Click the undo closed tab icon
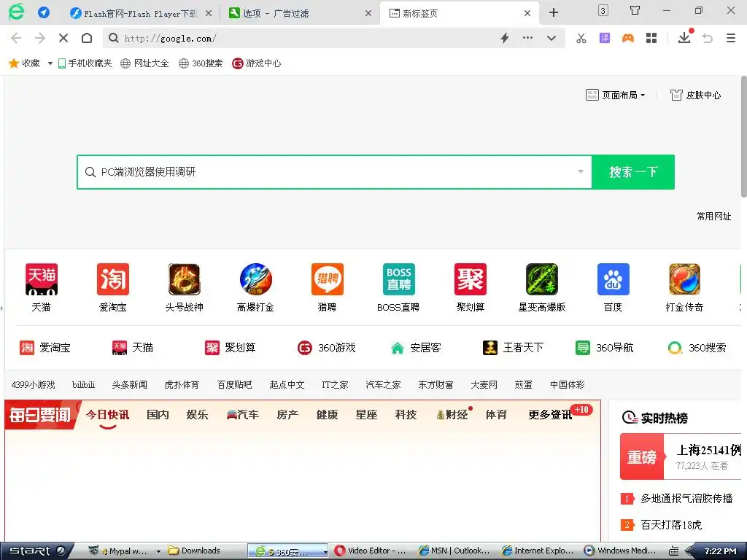 coord(708,38)
